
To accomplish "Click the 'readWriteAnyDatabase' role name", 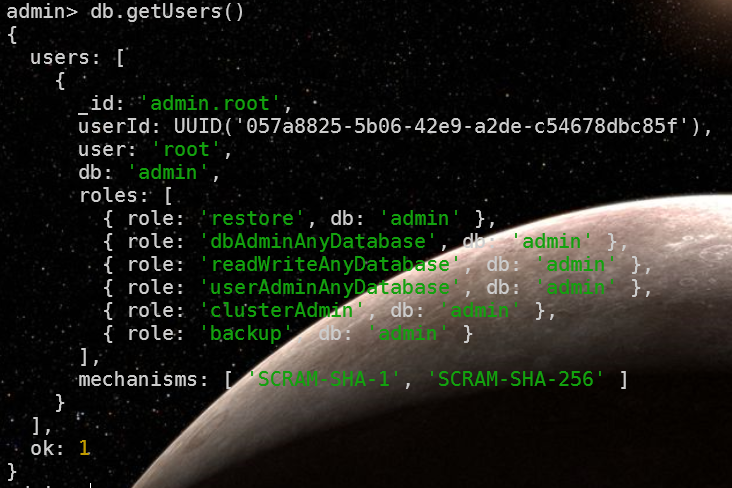I will tap(330, 264).
